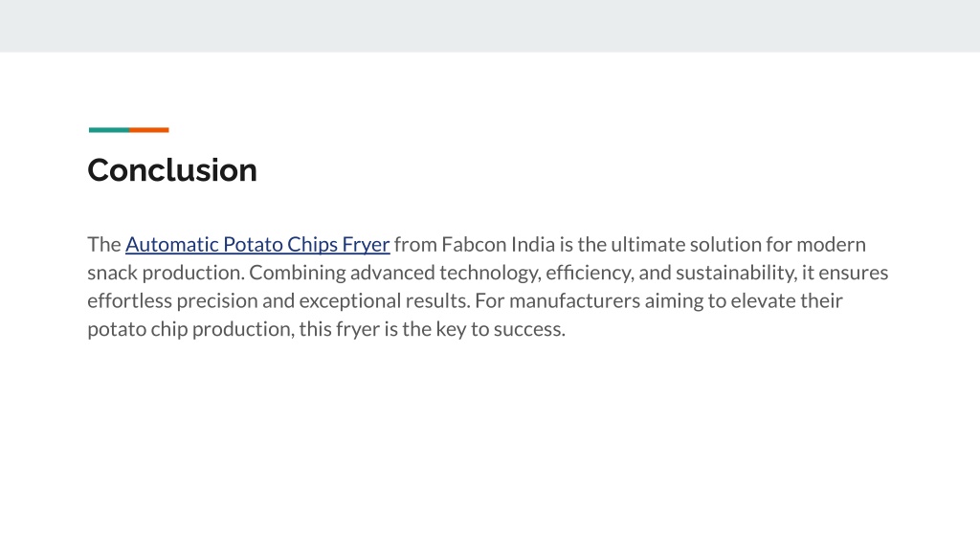The image size is (980, 551).
Task: Click the Conclusion slide heading
Action: tap(172, 170)
